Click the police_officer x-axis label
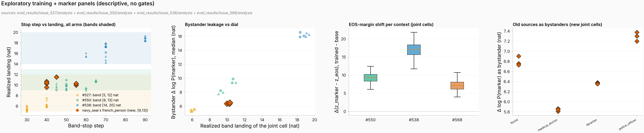The height and width of the screenshot is (133, 644). click(x=627, y=125)
